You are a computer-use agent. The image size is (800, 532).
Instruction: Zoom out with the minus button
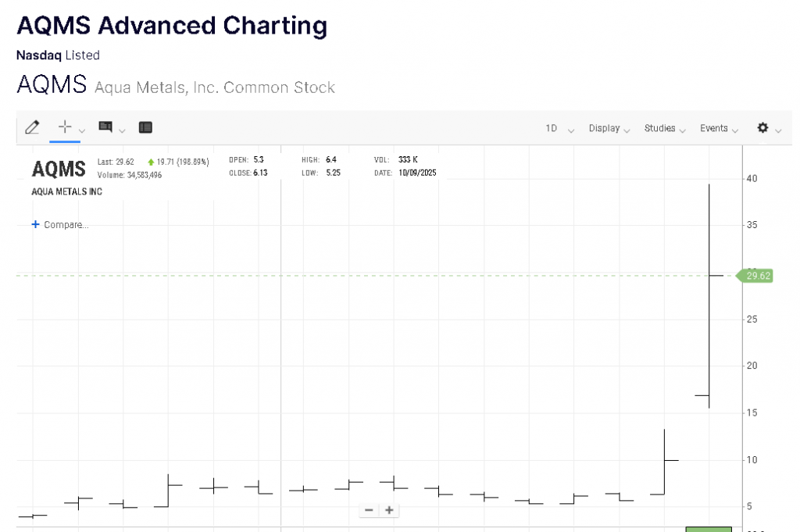[x=370, y=510]
